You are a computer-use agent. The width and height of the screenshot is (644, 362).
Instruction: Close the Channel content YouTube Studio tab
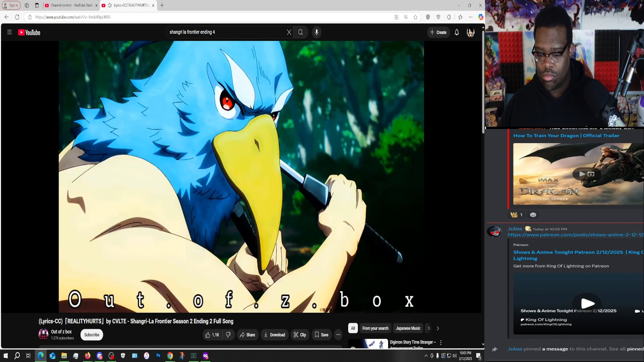[x=96, y=5]
